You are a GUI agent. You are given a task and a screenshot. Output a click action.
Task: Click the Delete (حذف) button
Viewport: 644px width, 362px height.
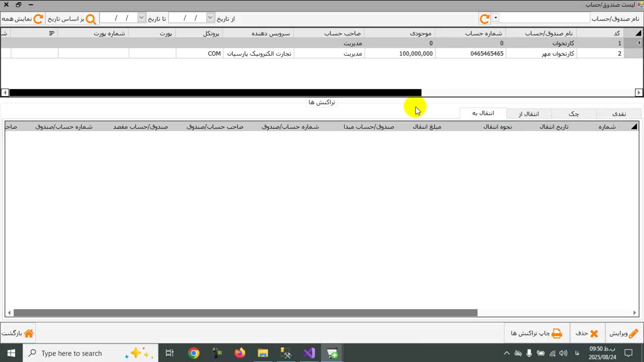pos(587,333)
